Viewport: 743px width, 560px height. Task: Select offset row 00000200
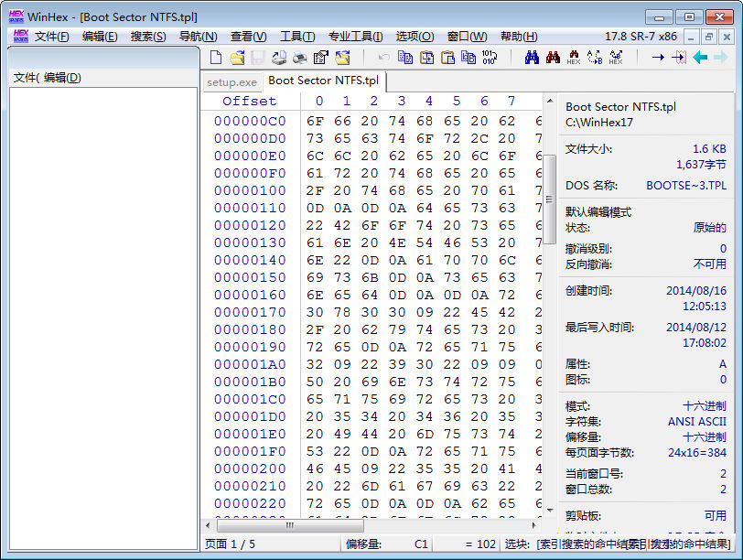click(x=250, y=469)
